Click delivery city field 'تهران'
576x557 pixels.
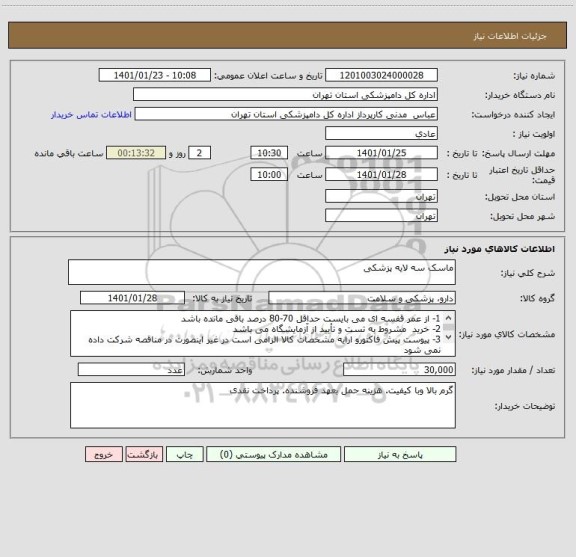(381, 216)
